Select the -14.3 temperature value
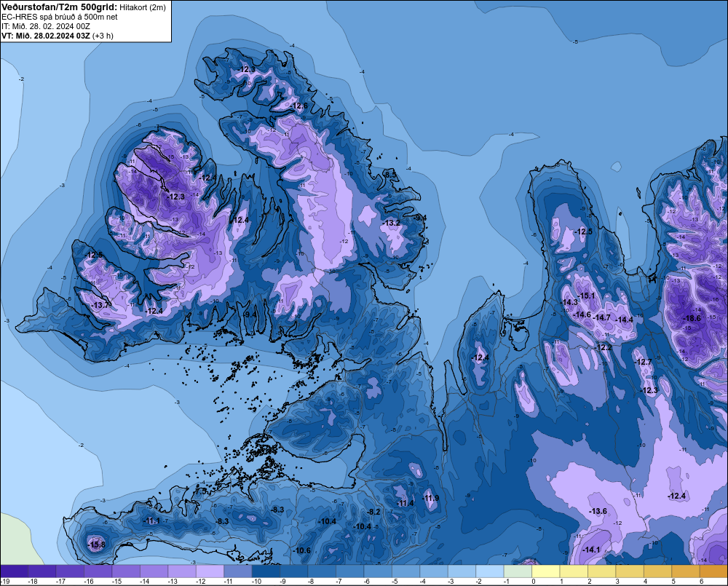This screenshot has width=728, height=586. [x=569, y=302]
